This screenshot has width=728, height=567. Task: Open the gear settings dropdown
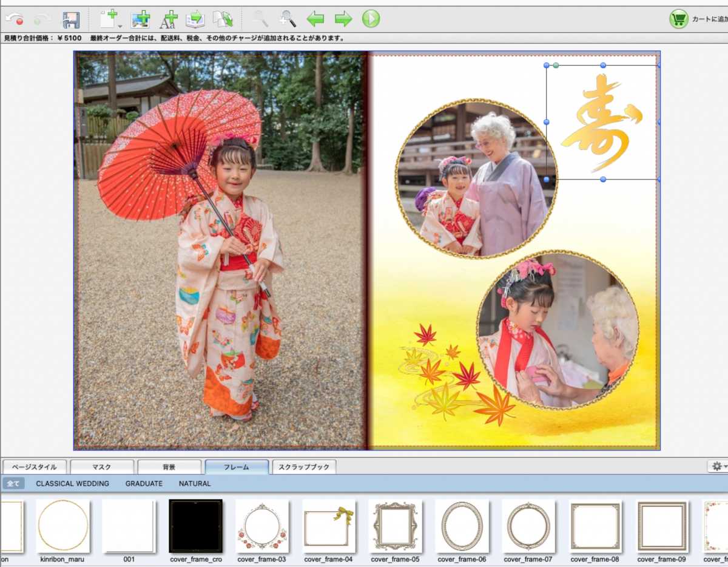tap(719, 466)
